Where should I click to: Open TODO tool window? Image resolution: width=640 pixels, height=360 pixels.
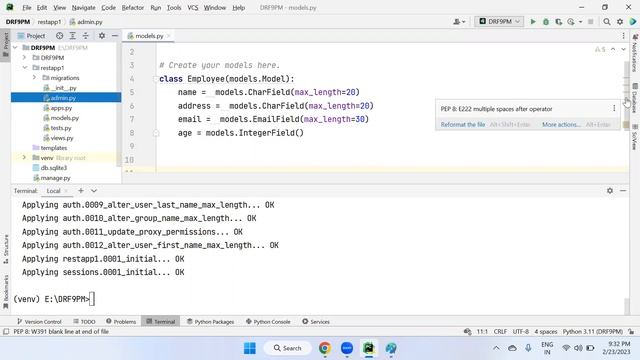84,322
